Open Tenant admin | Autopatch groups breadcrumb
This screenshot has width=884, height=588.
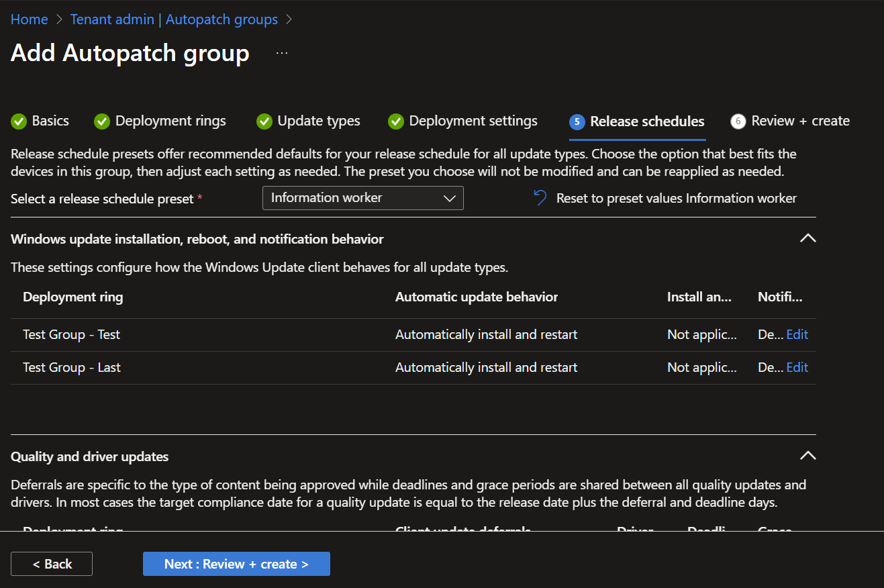[x=174, y=19]
